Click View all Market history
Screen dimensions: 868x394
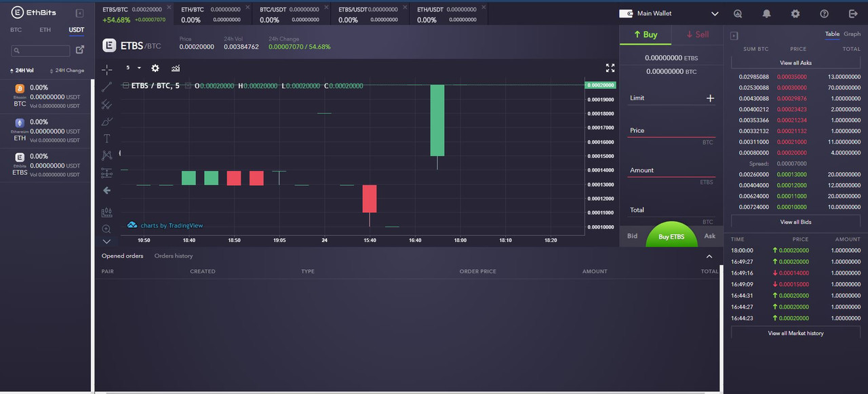795,333
